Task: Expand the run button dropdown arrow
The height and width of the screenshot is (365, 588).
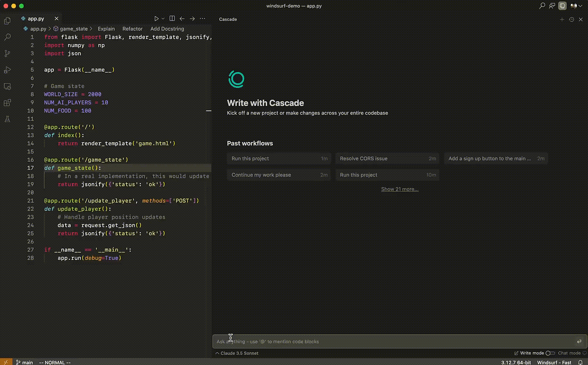Action: (163, 19)
